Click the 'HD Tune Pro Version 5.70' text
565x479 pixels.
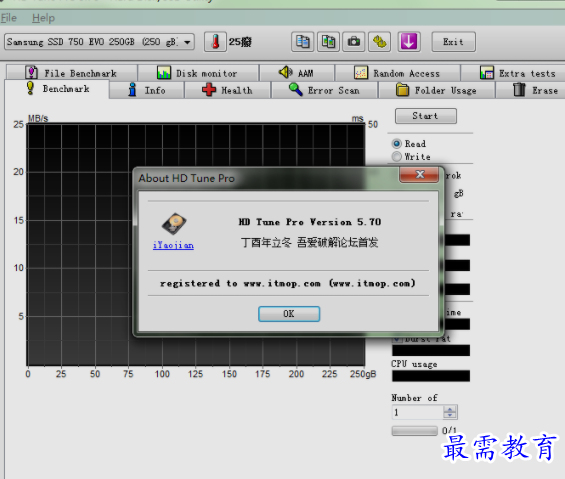point(310,222)
